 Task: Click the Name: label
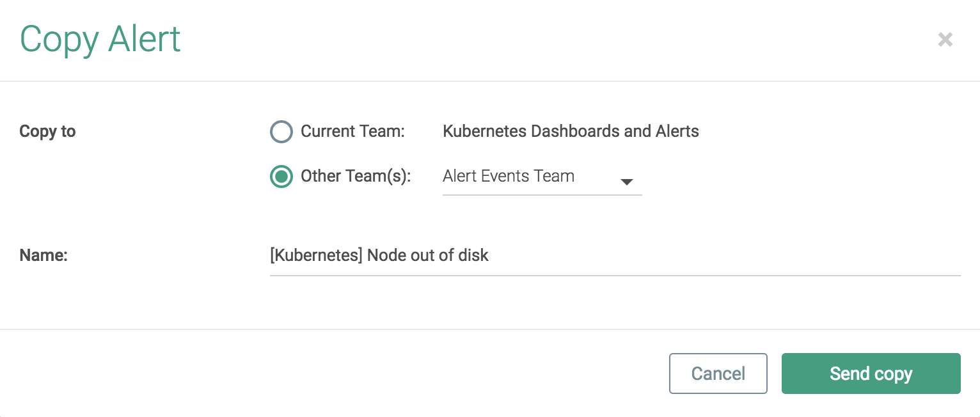43,256
